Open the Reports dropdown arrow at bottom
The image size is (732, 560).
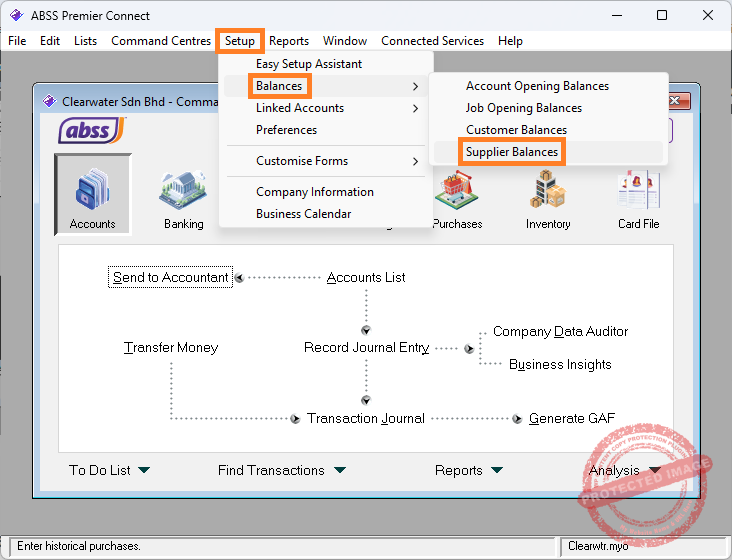[497, 470]
